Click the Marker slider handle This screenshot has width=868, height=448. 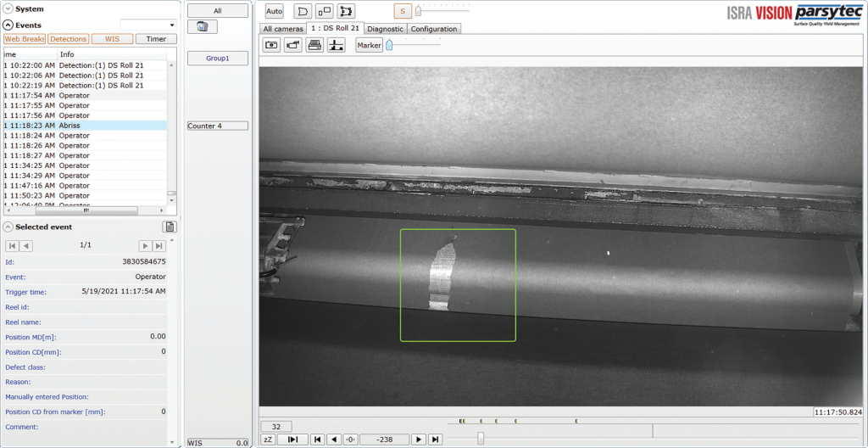pyautogui.click(x=389, y=45)
